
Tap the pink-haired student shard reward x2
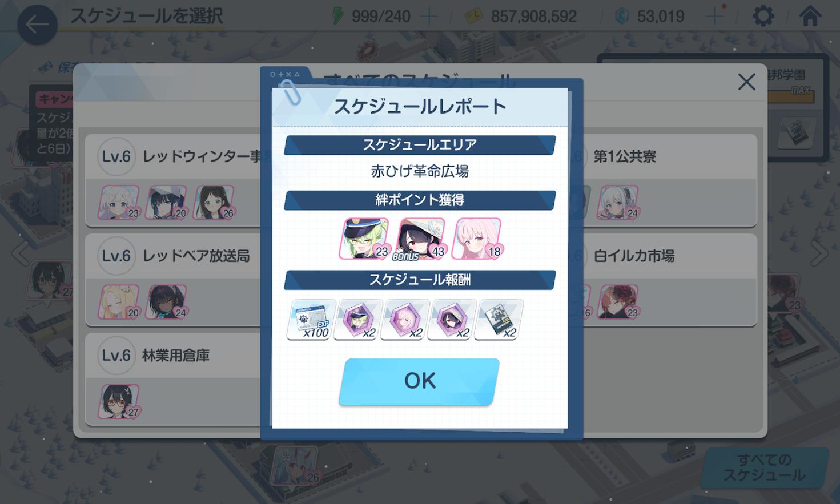click(405, 320)
